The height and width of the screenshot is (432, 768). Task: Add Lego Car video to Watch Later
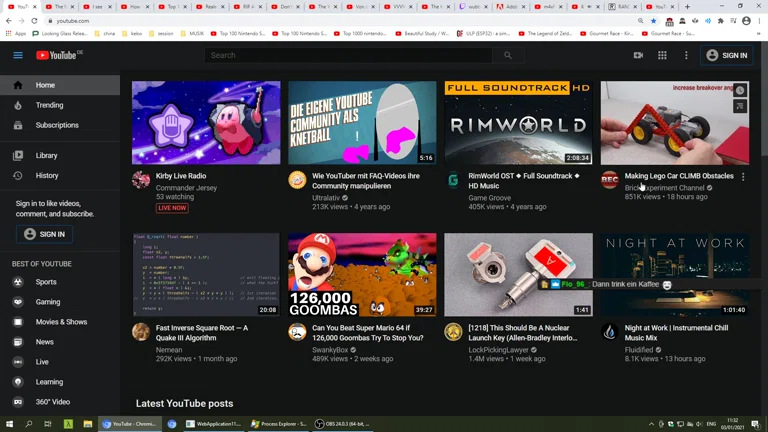pyautogui.click(x=740, y=91)
